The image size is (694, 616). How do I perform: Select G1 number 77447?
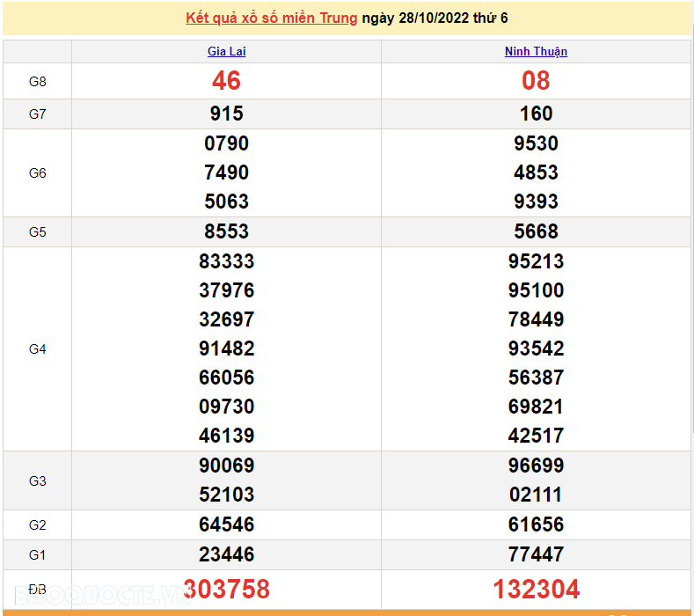(x=536, y=554)
